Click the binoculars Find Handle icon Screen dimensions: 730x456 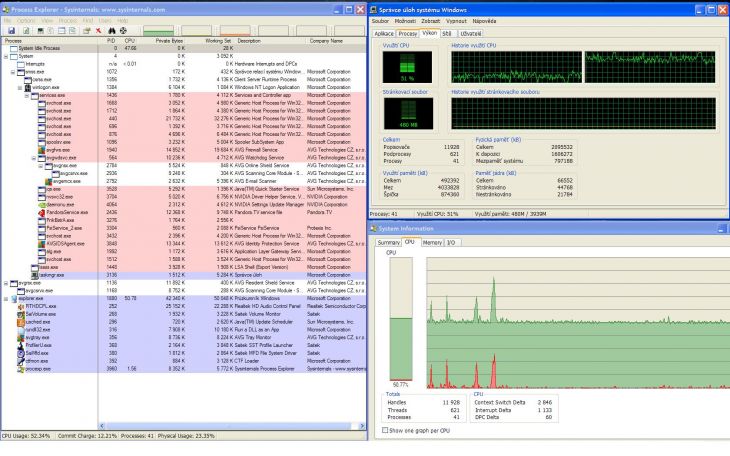112,31
